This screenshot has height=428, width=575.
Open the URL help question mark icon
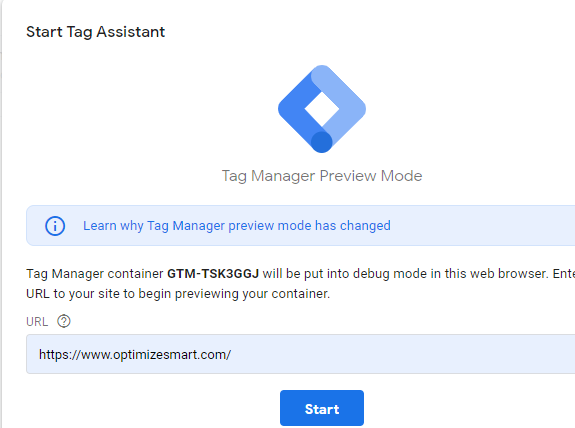point(64,321)
